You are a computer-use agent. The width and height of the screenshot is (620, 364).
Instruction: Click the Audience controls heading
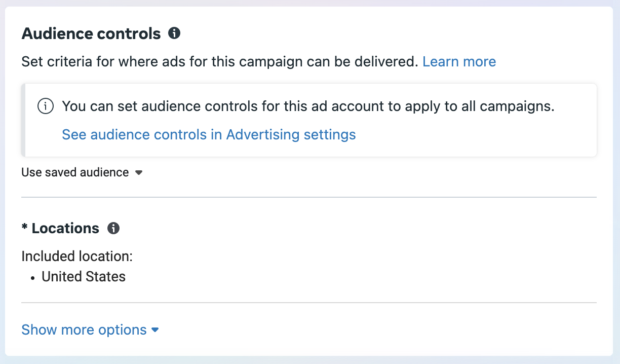[x=91, y=34]
